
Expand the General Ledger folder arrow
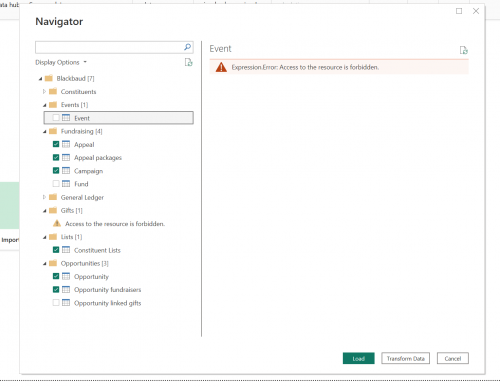coord(44,197)
